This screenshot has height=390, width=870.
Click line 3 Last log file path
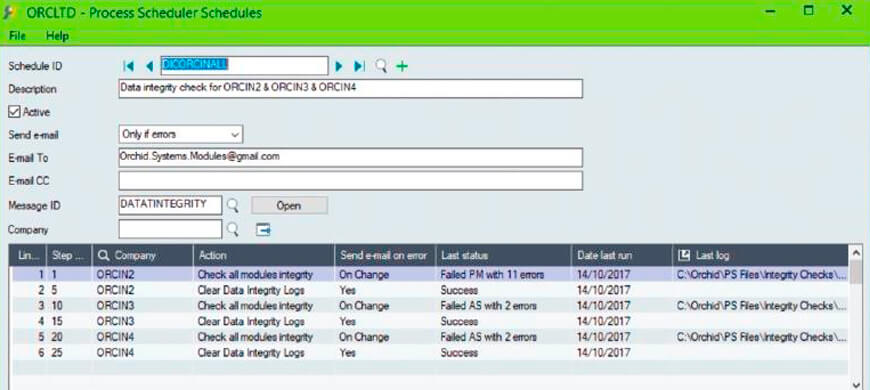coord(760,306)
